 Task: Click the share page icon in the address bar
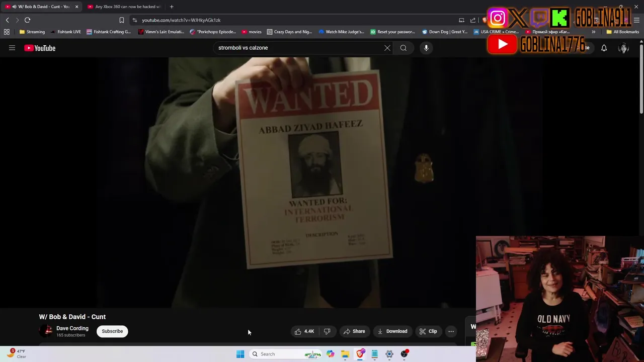[x=473, y=20]
